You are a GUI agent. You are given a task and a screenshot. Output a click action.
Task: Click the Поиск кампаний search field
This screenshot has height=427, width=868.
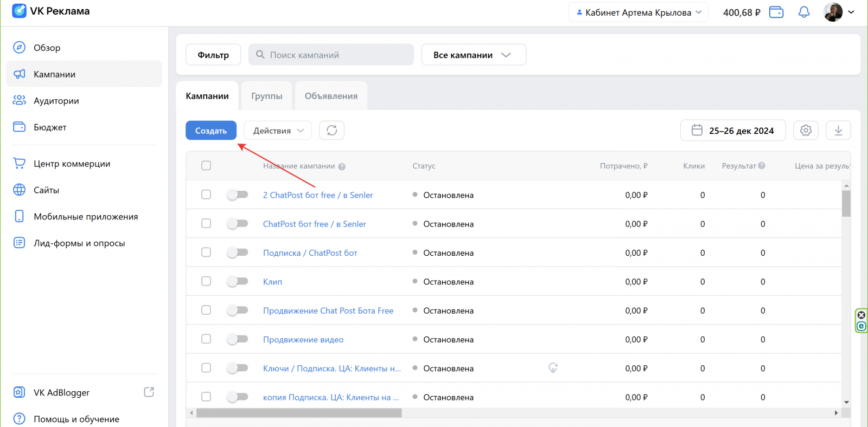tap(331, 55)
